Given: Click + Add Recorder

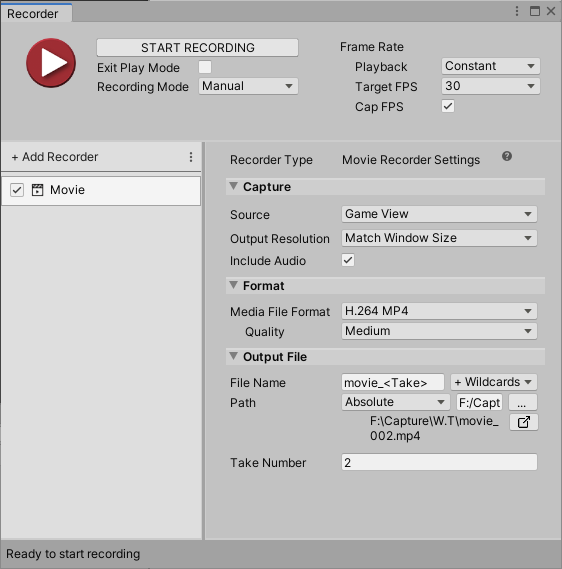Looking at the screenshot, I should click(55, 157).
